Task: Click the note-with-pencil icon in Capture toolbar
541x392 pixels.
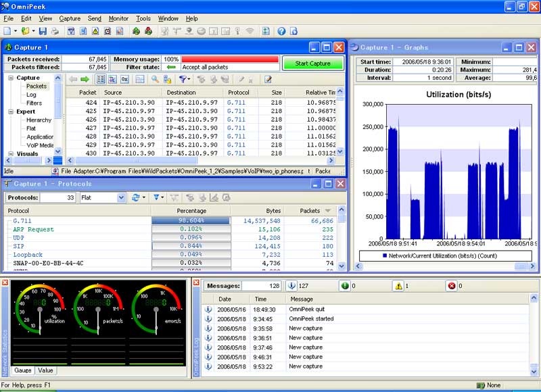Action: 268,80
